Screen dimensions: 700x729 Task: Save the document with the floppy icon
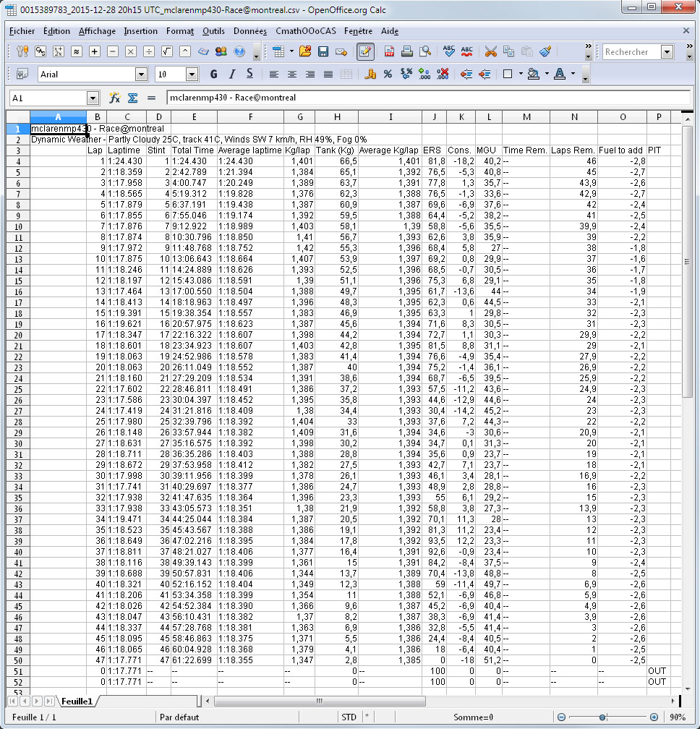pyautogui.click(x=323, y=51)
